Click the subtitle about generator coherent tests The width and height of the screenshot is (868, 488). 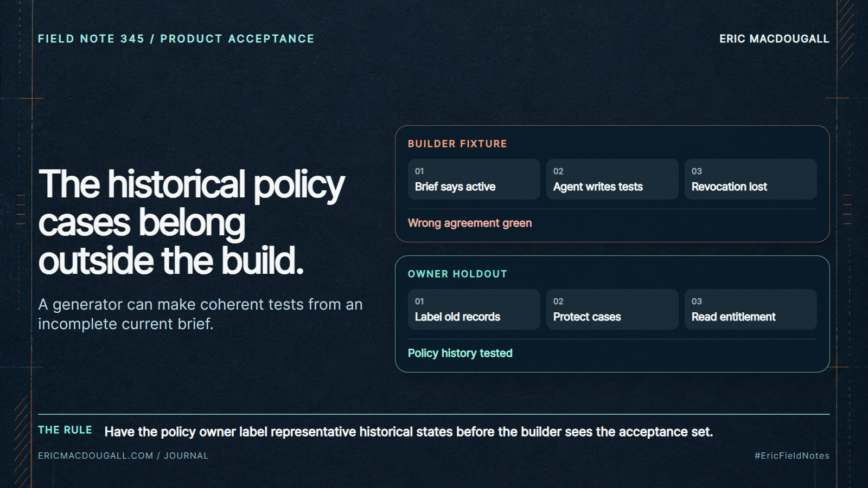pos(200,314)
